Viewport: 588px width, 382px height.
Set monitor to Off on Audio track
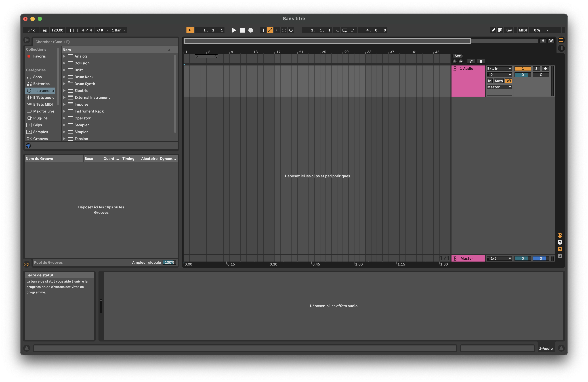(x=508, y=81)
